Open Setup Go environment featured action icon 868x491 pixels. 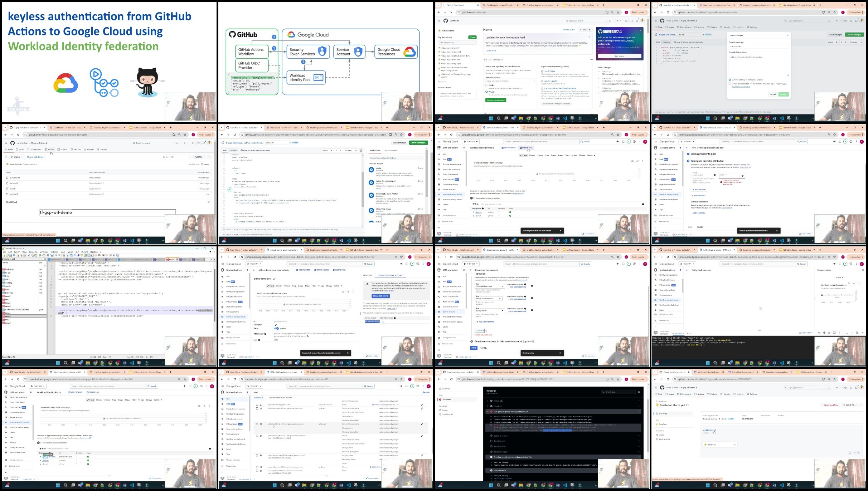click(x=371, y=182)
